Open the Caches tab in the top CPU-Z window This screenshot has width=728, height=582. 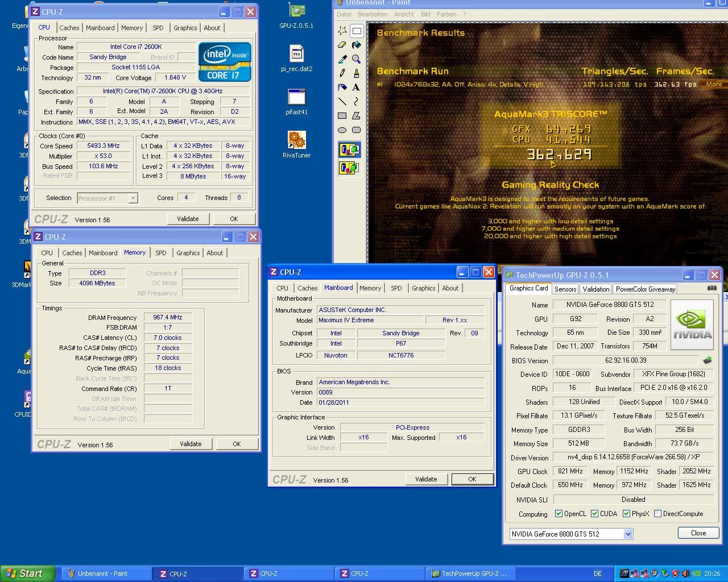tap(69, 28)
